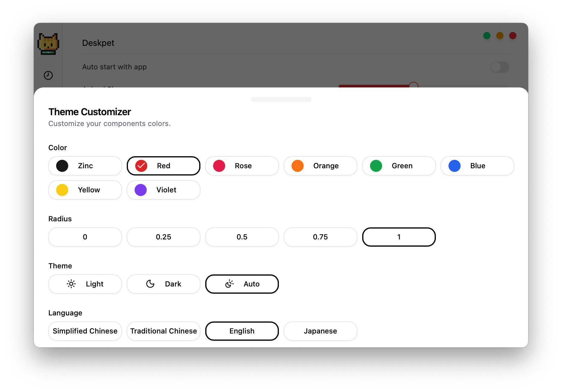Choose radius 0.75
The height and width of the screenshot is (392, 562).
tap(321, 237)
